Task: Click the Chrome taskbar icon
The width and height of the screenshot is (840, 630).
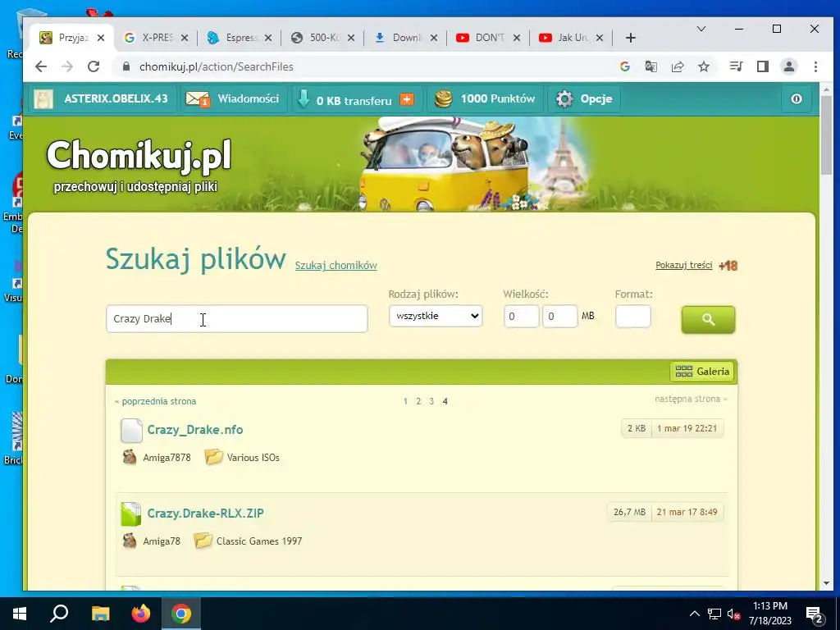Action: point(181,614)
